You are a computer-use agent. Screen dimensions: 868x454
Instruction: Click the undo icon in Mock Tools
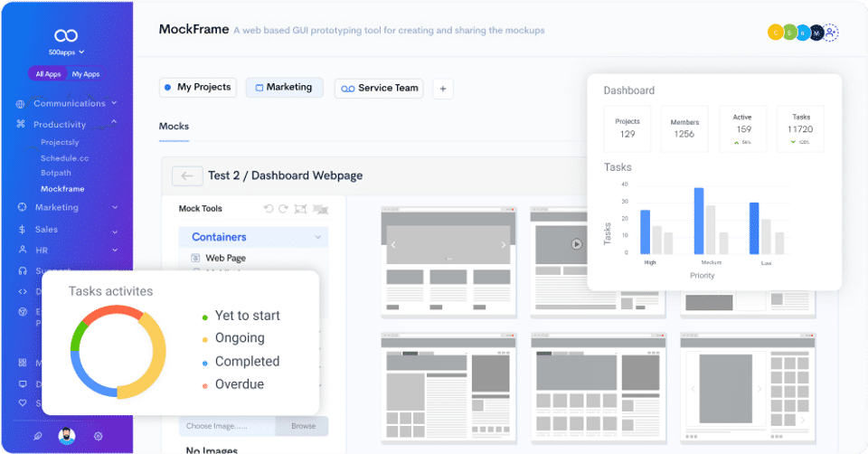[x=269, y=209]
